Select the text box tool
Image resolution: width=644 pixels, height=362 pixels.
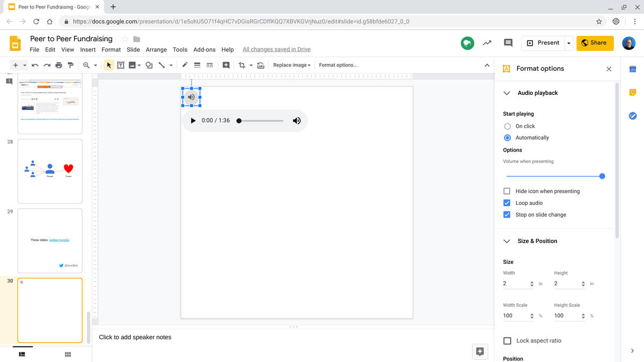121,65
